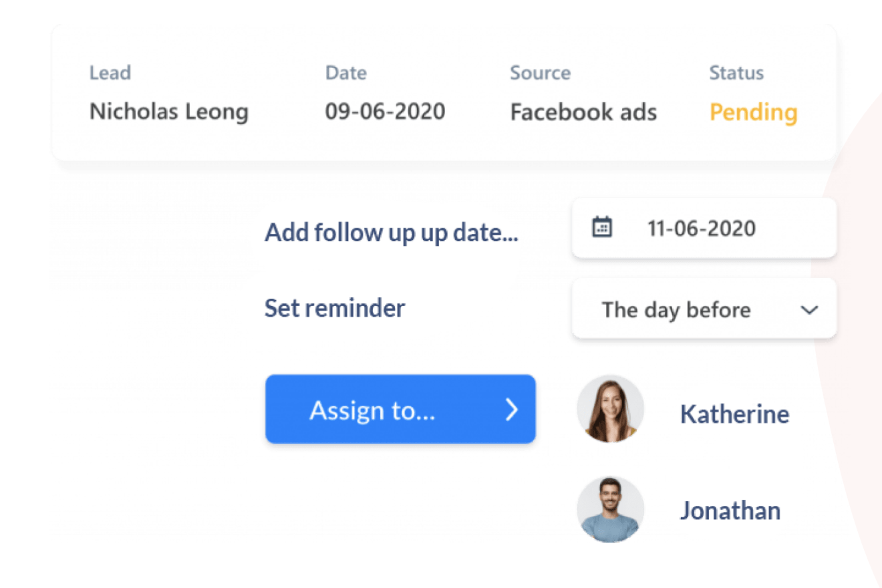Click the follow up date field 11-06-2020
This screenshot has height=588, width=882.
702,229
